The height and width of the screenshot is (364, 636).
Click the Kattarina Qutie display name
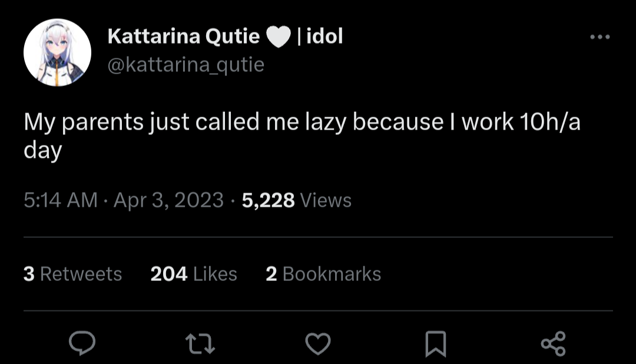pos(184,36)
